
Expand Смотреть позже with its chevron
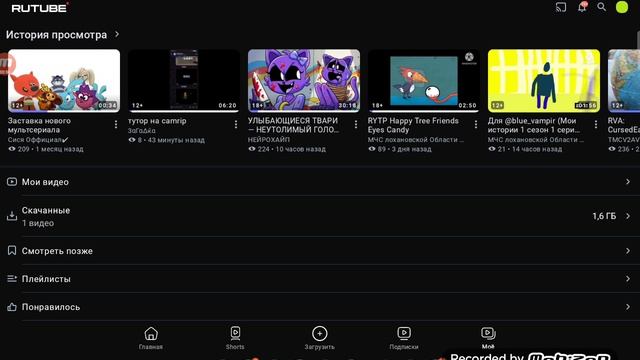coord(628,251)
